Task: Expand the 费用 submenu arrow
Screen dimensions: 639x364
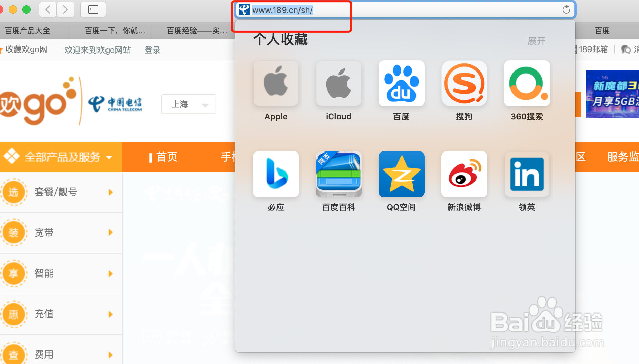Action: tap(110, 355)
